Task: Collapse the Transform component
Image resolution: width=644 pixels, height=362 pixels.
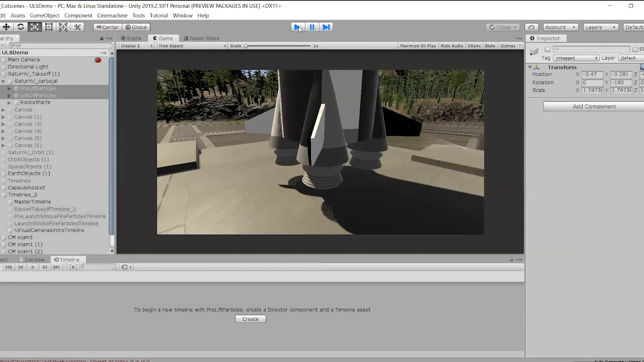Action: 530,67
